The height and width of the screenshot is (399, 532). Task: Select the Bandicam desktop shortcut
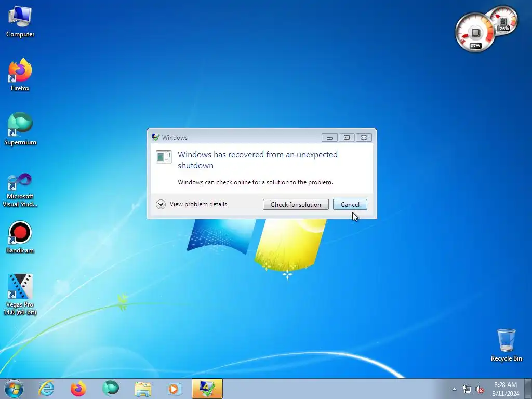point(20,237)
